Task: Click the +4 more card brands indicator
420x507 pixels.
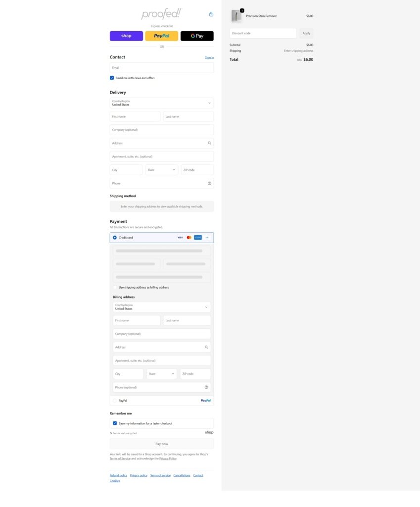Action: [x=207, y=238]
